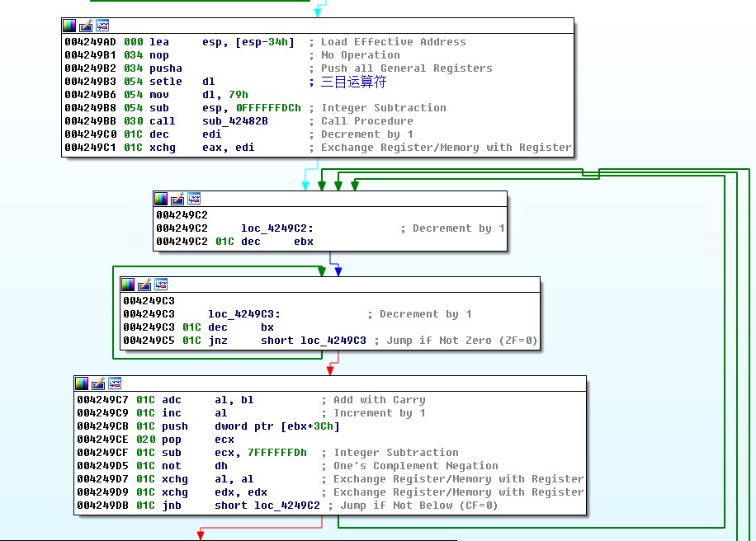The height and width of the screenshot is (541, 756).
Task: Click the edit pencil icon on the loc_4249C2 block
Action: click(177, 199)
